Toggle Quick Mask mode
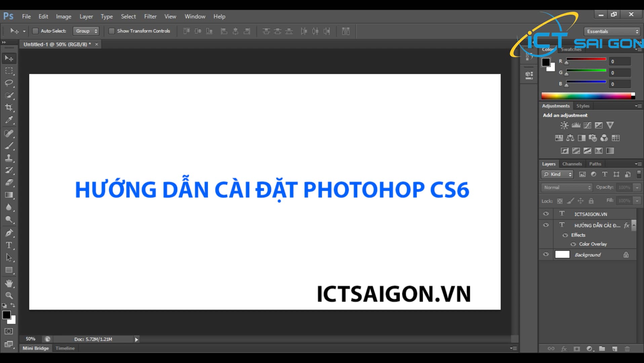Image resolution: width=644 pixels, height=363 pixels. point(9,331)
